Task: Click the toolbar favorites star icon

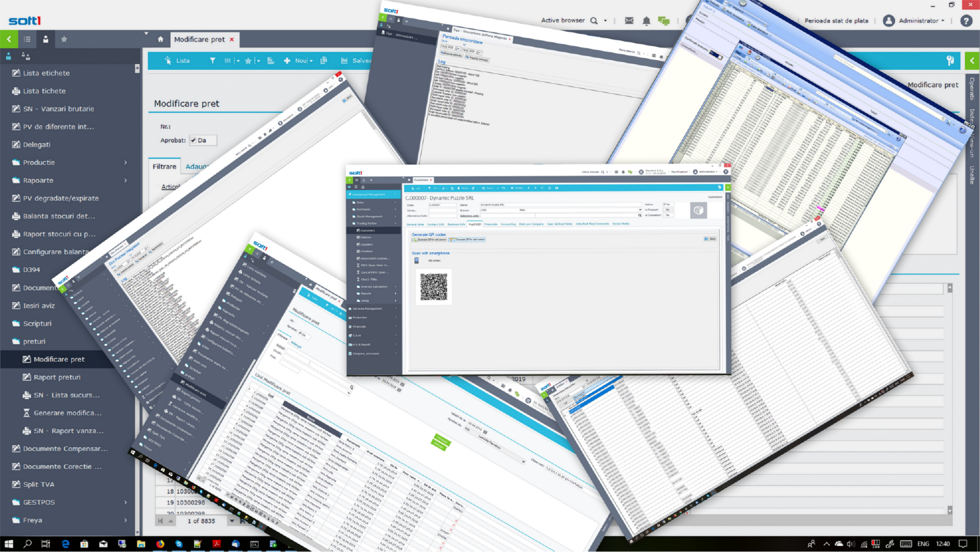Action: click(248, 61)
